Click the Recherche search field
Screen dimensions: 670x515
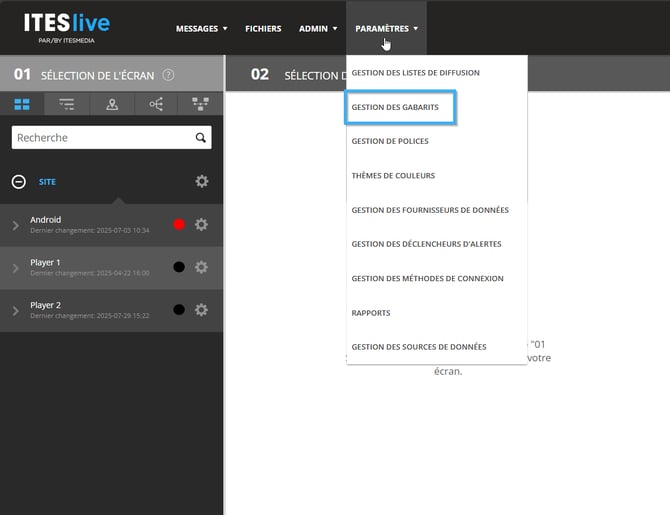[x=100, y=138]
